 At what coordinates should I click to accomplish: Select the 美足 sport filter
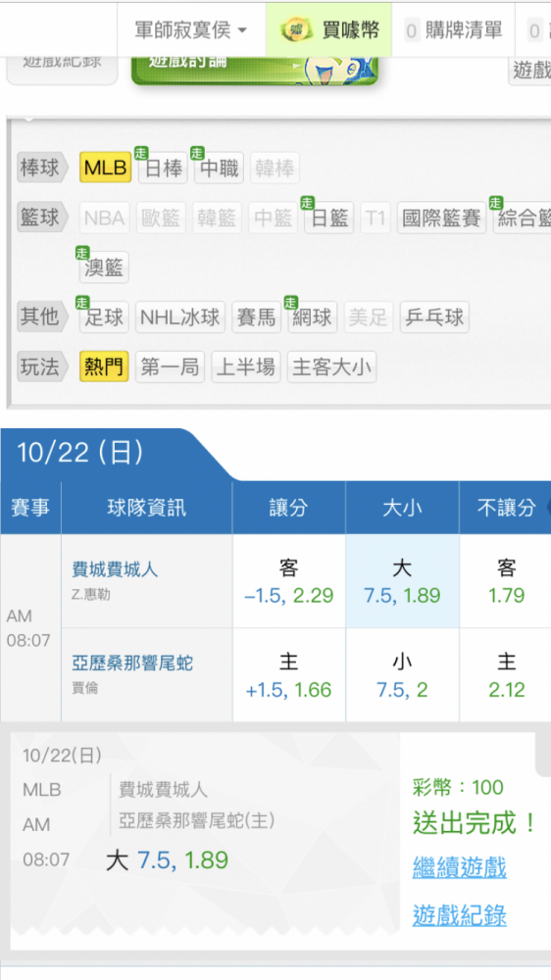[x=369, y=317]
